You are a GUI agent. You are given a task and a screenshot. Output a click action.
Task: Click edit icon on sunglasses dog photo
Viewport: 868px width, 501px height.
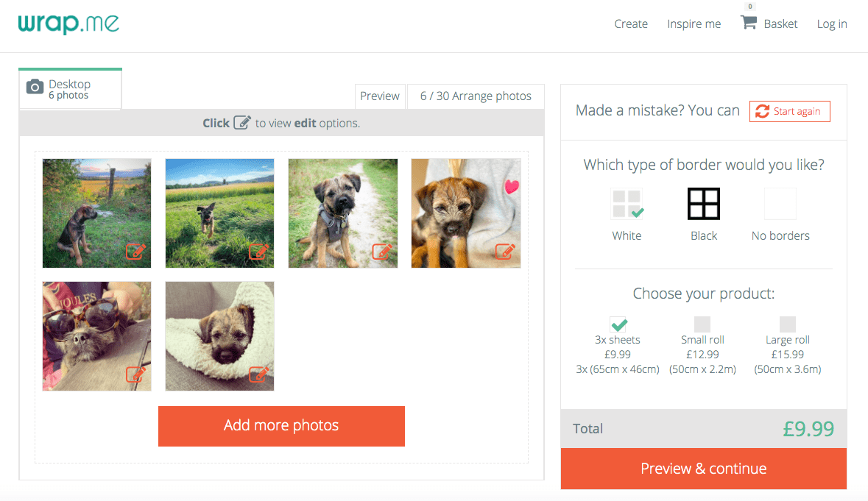point(135,374)
